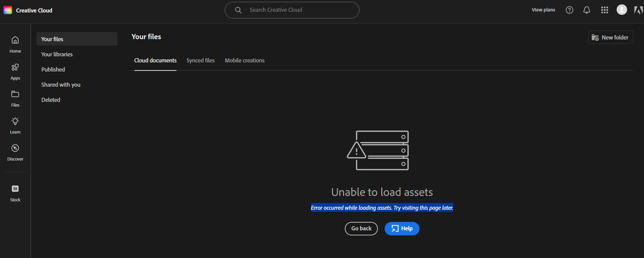Open Your libraries
644x258 pixels.
[x=57, y=54]
